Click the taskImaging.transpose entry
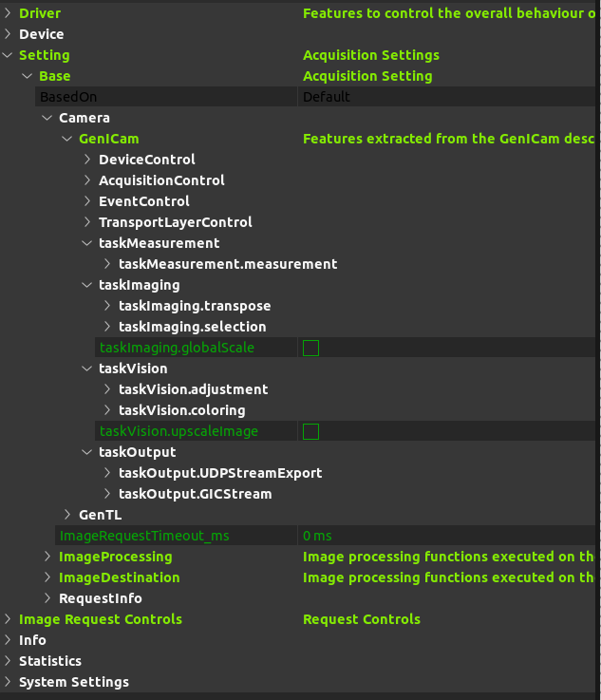The height and width of the screenshot is (700, 601). coord(194,306)
